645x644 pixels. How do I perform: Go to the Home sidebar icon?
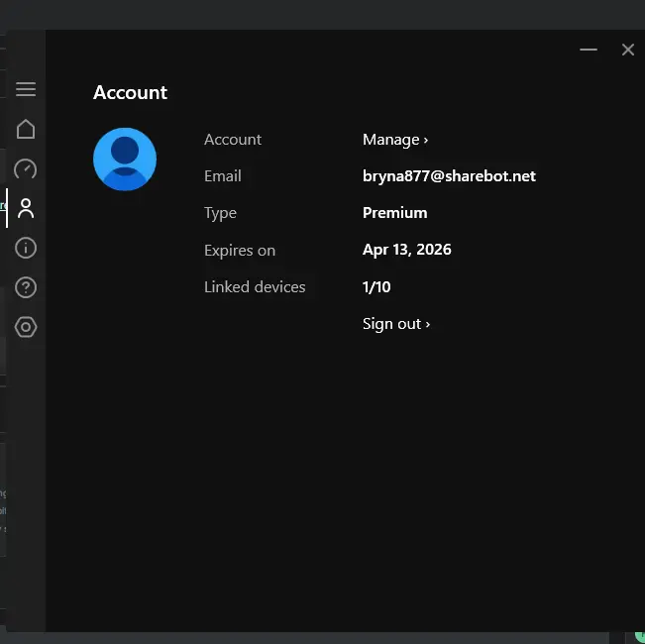point(26,129)
